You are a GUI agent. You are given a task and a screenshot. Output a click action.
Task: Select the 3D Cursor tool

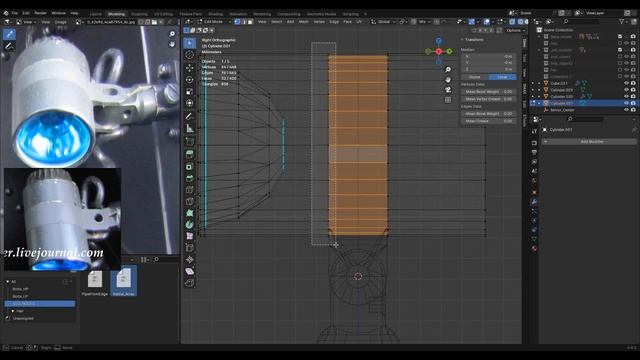pyautogui.click(x=190, y=55)
